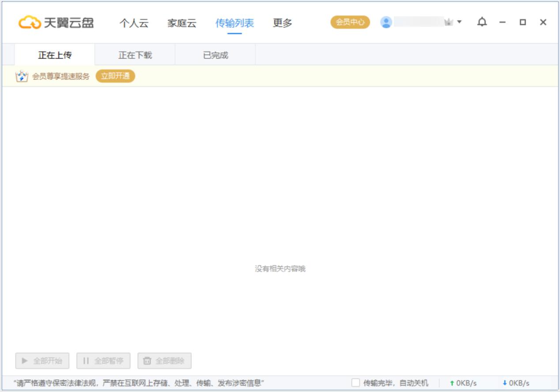Open the 更多 menu
Viewport: 560px width, 392px height.
282,23
